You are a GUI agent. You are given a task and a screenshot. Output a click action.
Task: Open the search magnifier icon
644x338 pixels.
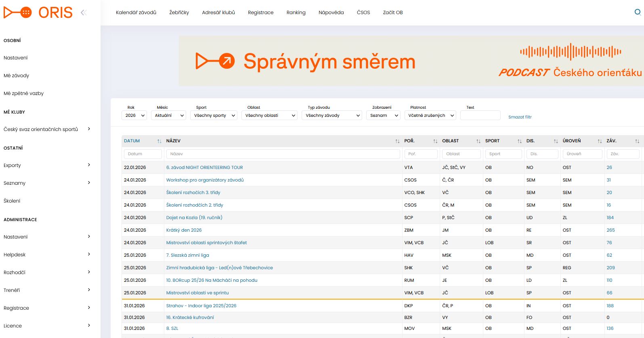coord(637,12)
